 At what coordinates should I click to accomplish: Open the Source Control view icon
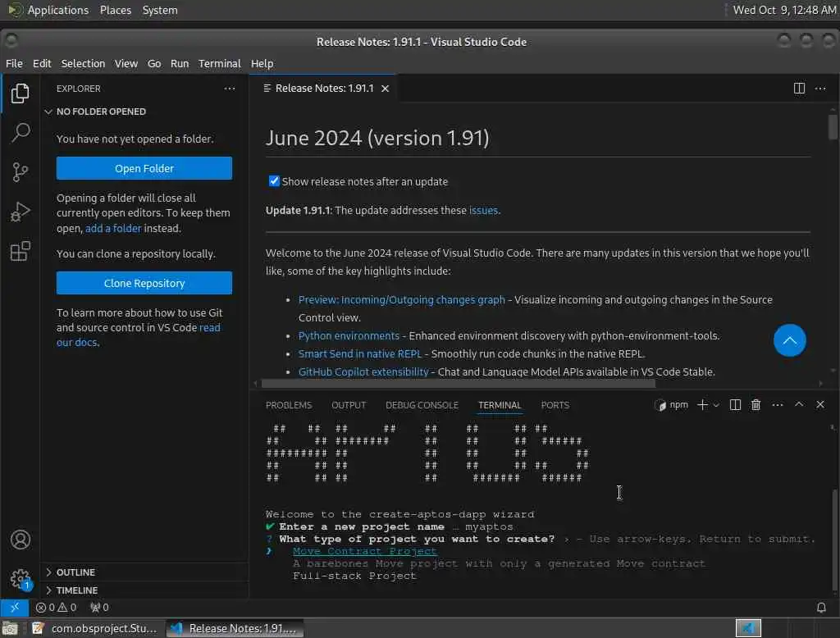(x=20, y=172)
